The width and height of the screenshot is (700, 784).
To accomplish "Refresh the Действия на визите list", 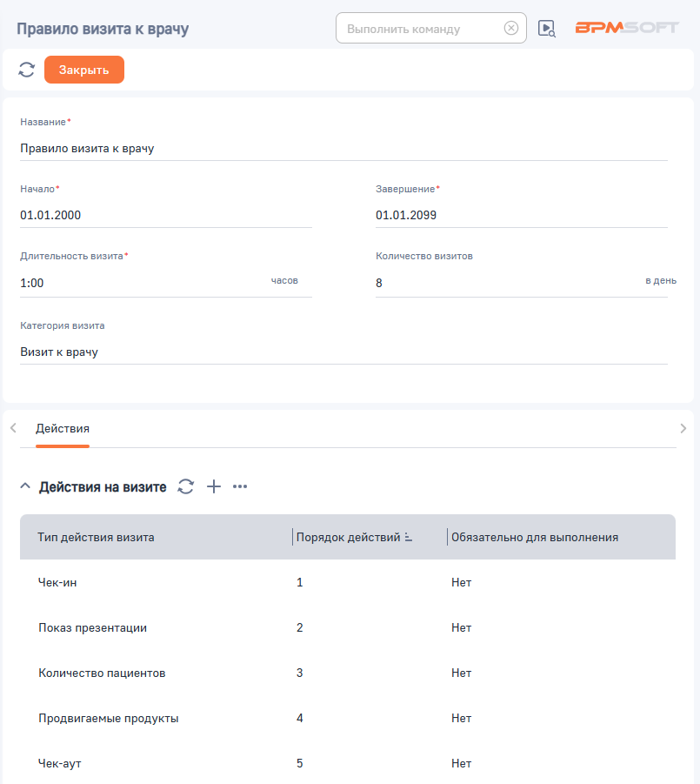I will coord(186,486).
